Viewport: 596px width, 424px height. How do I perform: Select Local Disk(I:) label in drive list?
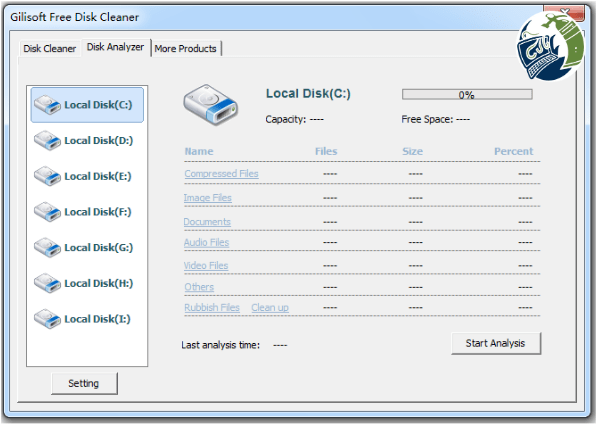tap(97, 319)
